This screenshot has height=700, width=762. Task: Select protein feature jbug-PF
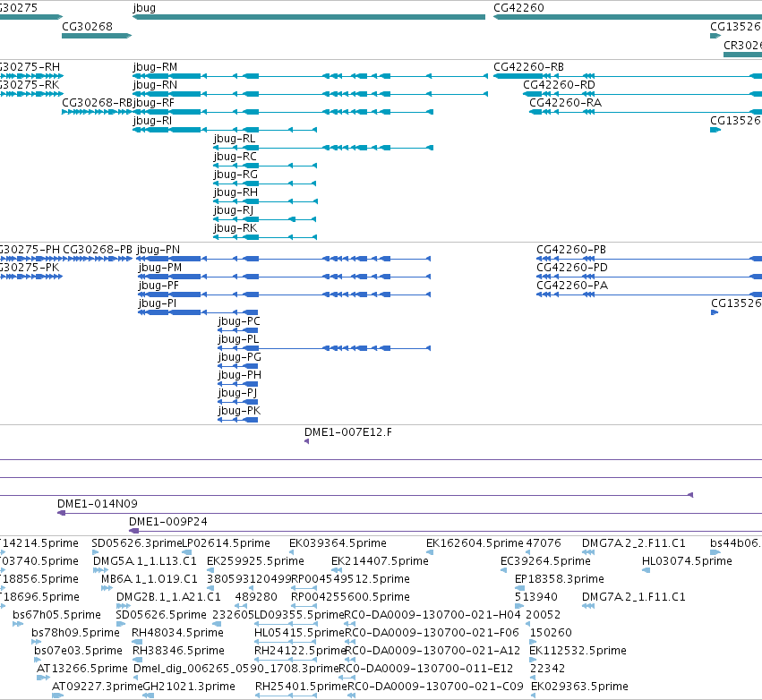click(x=158, y=286)
